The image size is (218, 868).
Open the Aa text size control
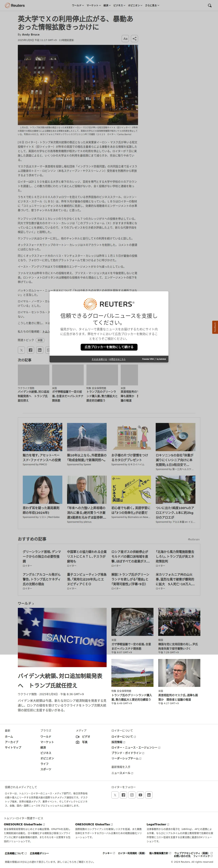tap(125, 39)
